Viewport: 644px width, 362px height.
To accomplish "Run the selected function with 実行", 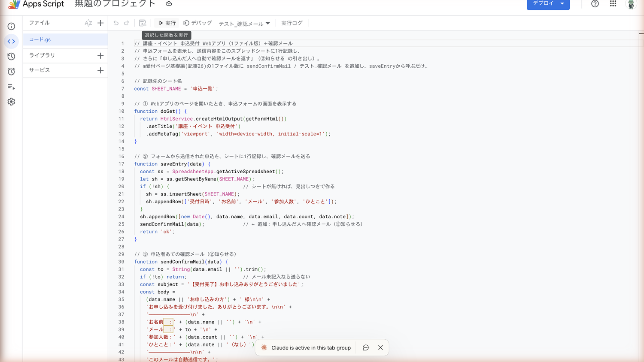I will (167, 23).
